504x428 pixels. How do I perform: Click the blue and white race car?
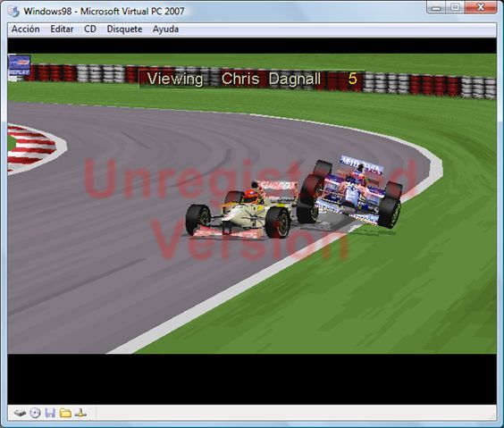[x=349, y=192]
